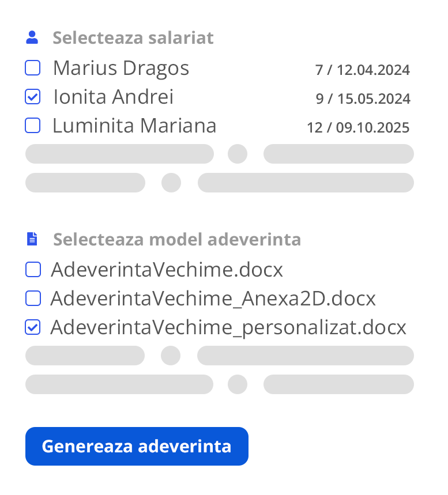Screen dimensions: 448x495
Task: Tick the Luminita Mariana checkbox
Action: (33, 125)
